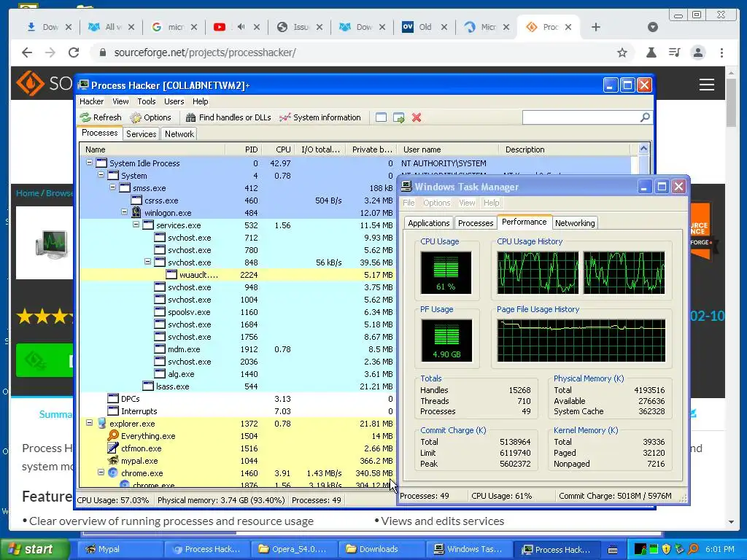Click the search magnifier in Process Hacker

(x=645, y=117)
